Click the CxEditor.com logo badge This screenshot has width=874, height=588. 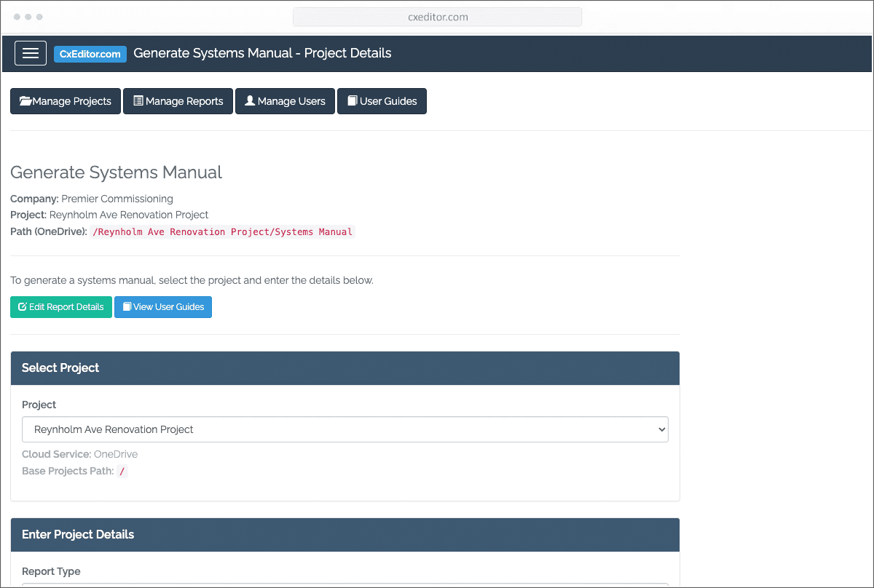90,54
